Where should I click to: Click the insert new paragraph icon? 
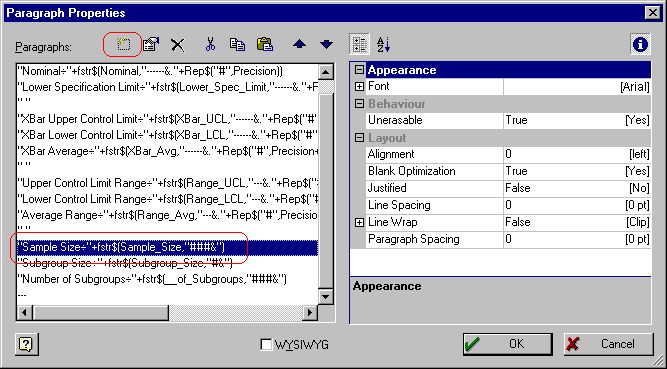click(123, 44)
